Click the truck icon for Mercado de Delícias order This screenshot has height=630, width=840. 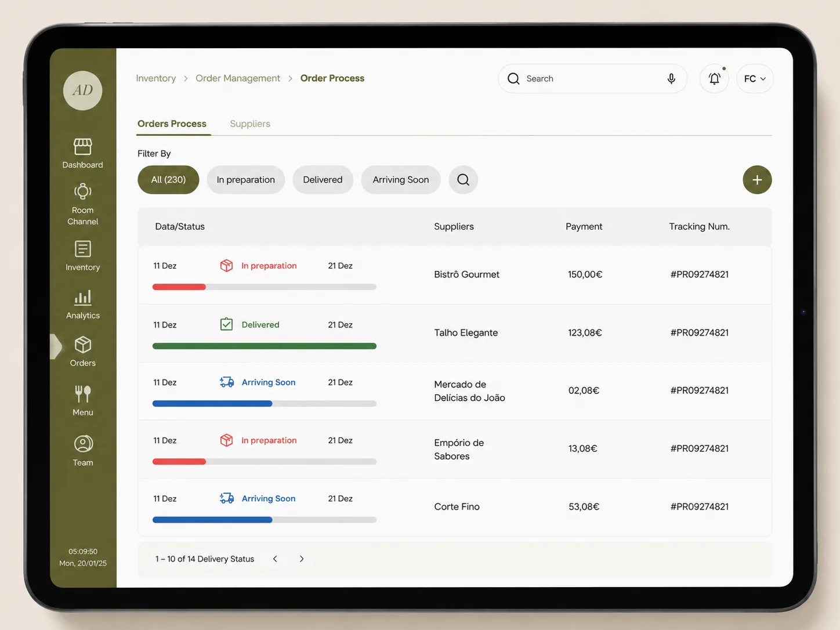(227, 382)
